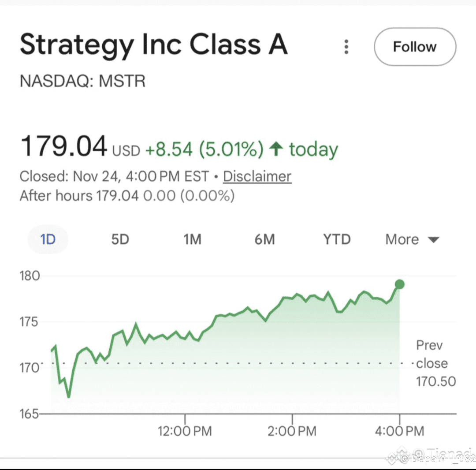Show the 1M chart range
Screen dimensions: 476x470
(x=192, y=239)
